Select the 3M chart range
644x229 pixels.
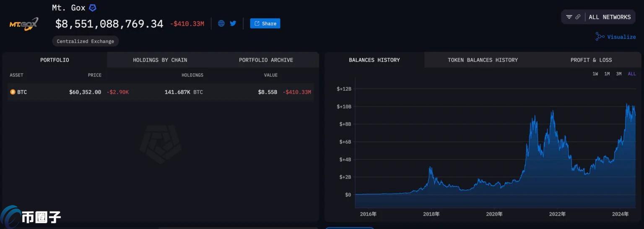[618, 74]
